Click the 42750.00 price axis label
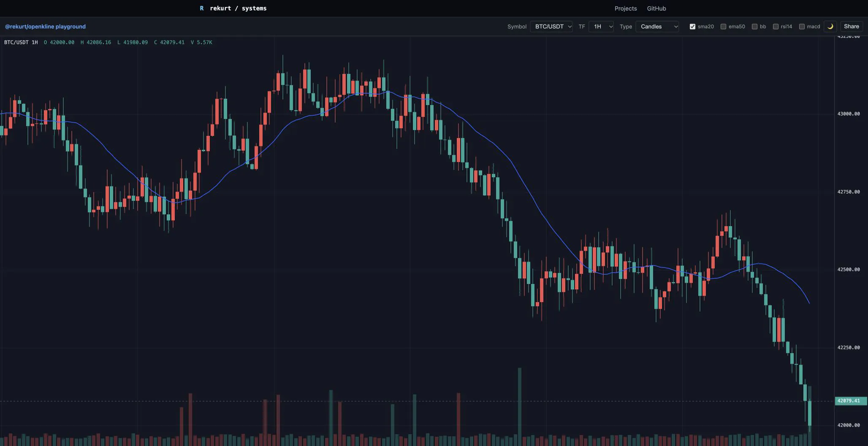 point(849,192)
